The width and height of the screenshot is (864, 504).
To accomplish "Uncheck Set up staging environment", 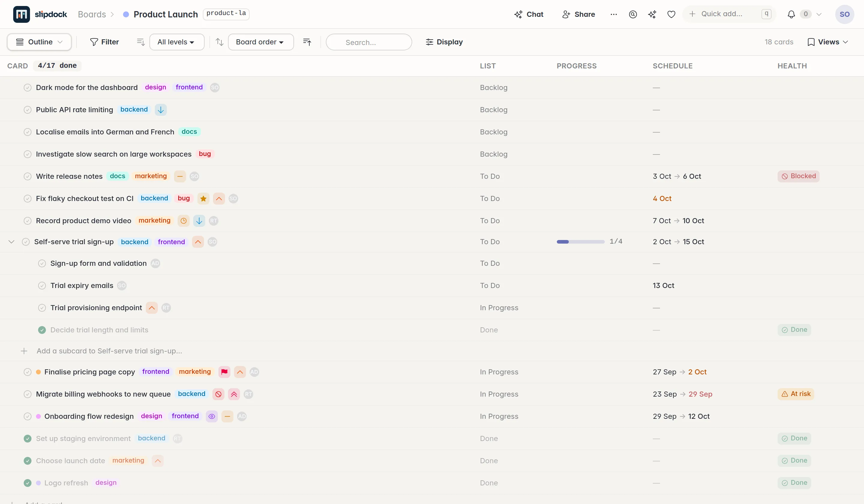I will pos(27,439).
